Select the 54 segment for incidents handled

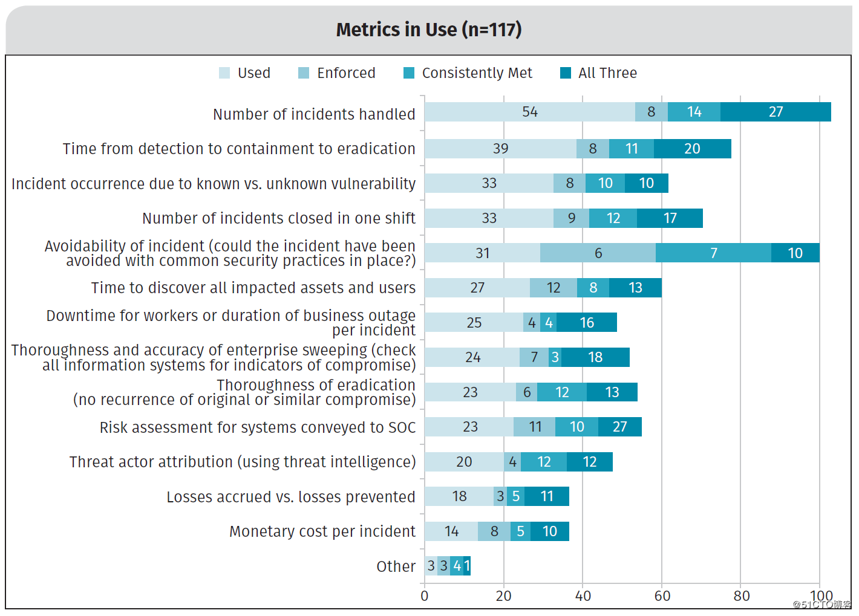529,112
